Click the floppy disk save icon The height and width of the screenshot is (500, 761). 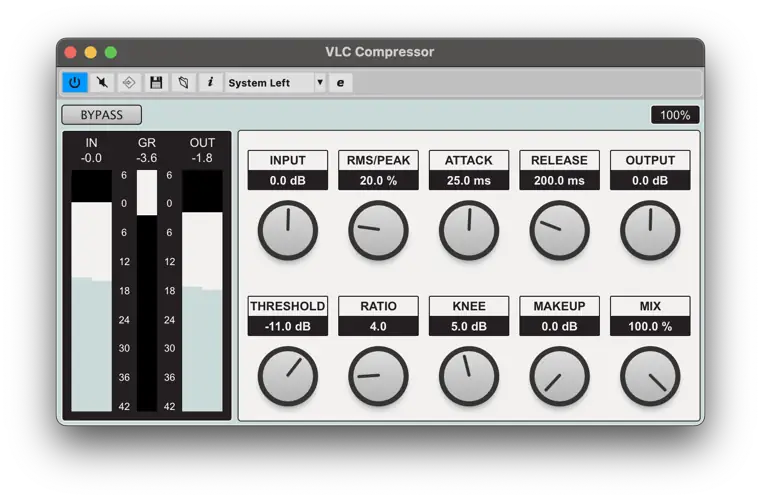156,82
